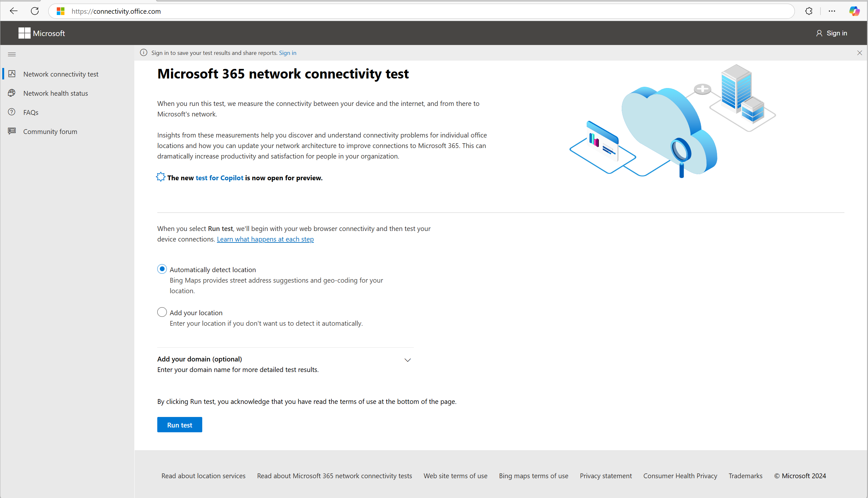
Task: Toggle the sign-in notification close button
Action: (860, 53)
